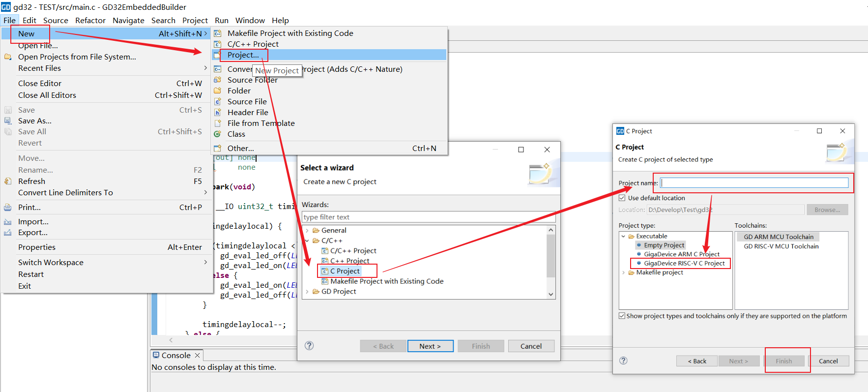
Task: Click the help icon in C Project dialog
Action: coord(623,361)
